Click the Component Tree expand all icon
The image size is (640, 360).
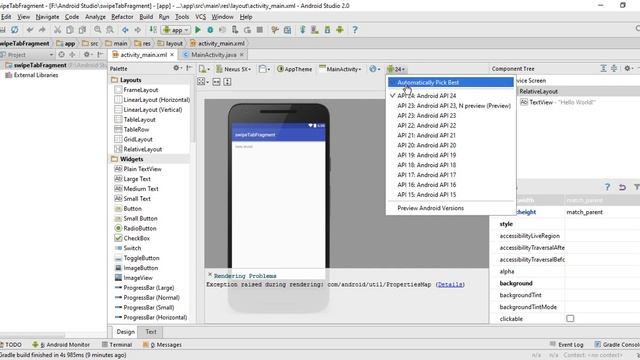pos(603,69)
